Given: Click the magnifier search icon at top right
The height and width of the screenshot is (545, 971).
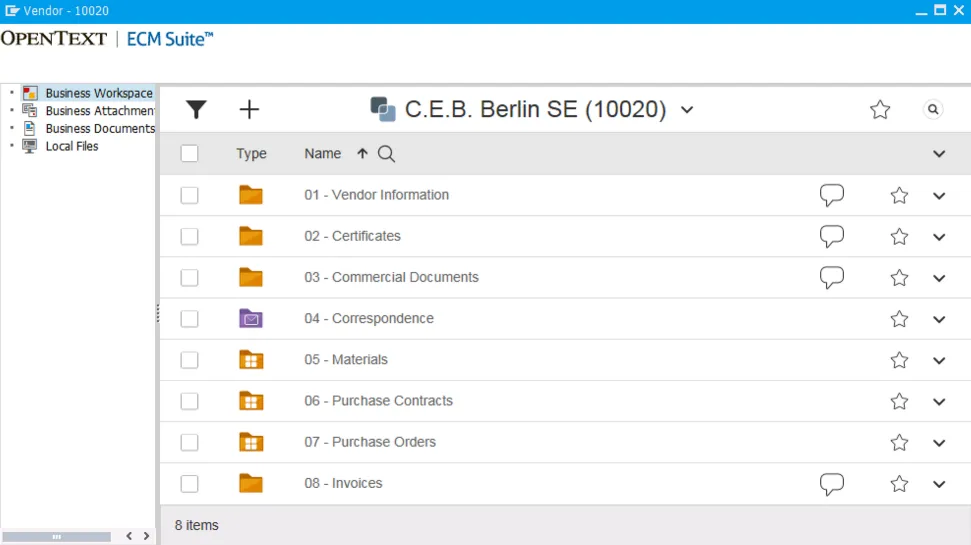Looking at the screenshot, I should click(x=933, y=110).
